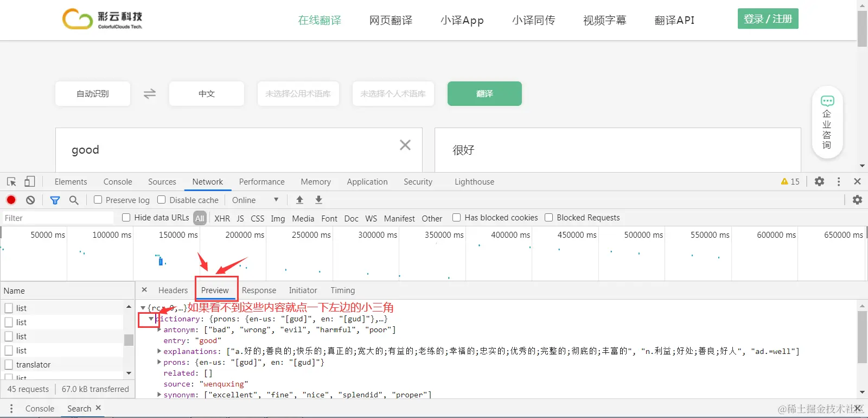The height and width of the screenshot is (418, 868).
Task: Open the personal glossary selector
Action: tap(393, 94)
